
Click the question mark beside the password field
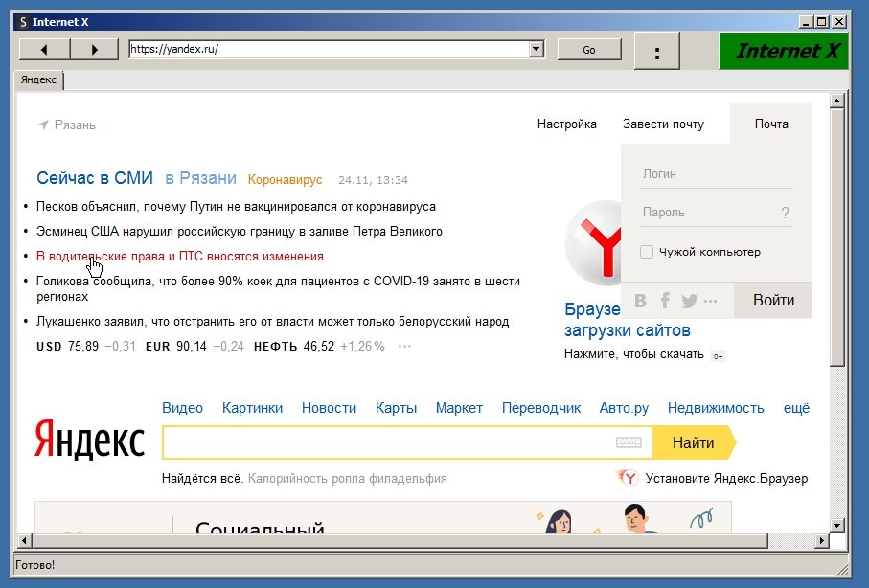(x=786, y=213)
